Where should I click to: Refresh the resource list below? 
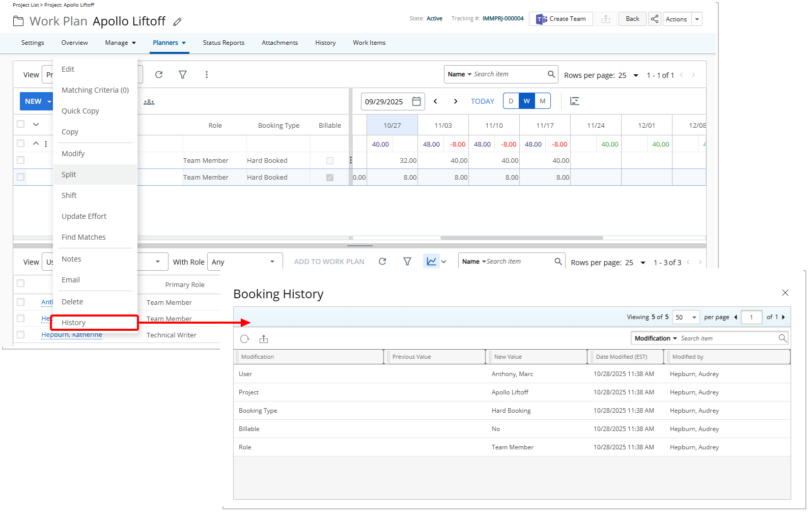tap(382, 262)
